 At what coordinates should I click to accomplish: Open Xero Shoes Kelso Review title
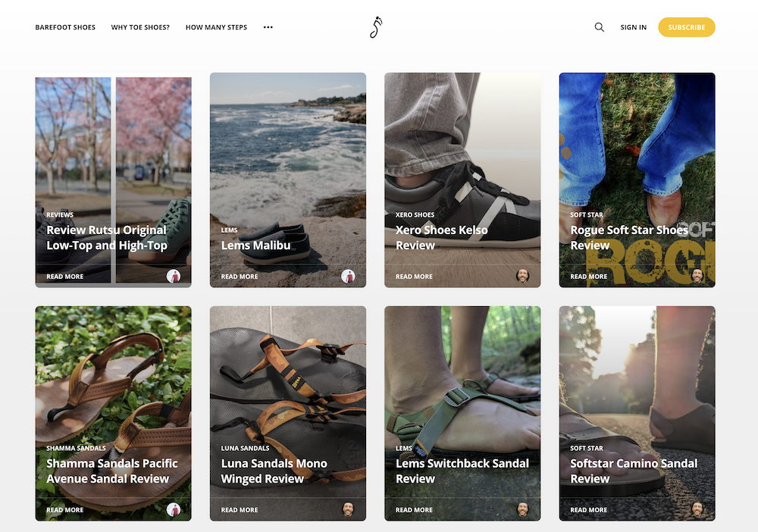tap(441, 237)
